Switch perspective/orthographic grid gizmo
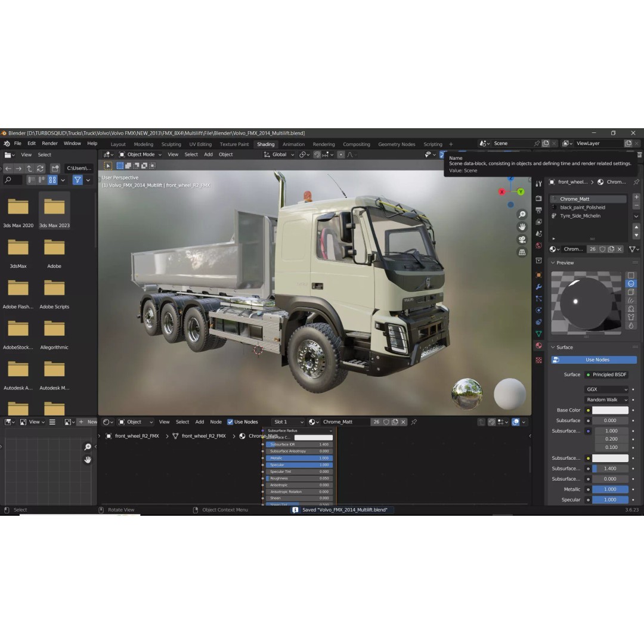 (x=522, y=252)
